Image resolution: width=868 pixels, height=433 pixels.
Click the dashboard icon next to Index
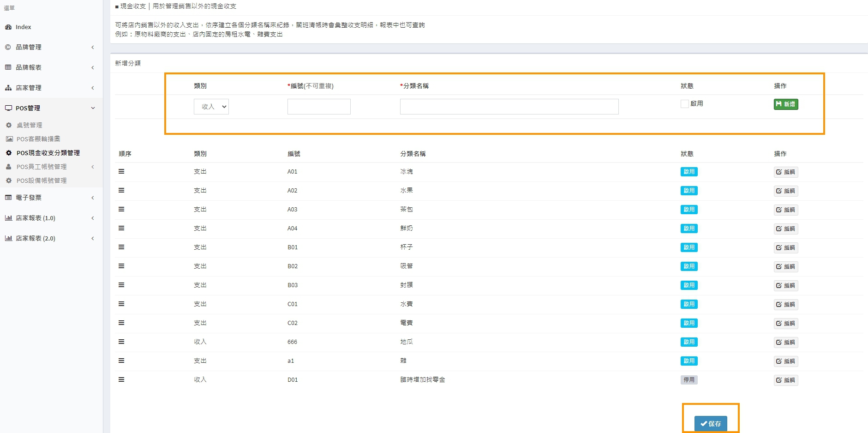8,27
